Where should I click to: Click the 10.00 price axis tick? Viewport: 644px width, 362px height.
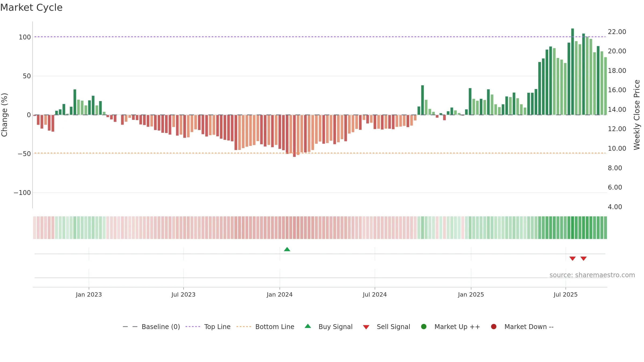click(x=617, y=149)
